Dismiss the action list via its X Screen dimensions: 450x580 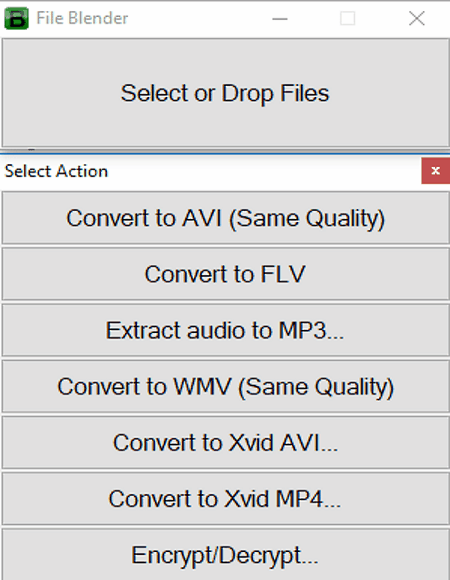click(436, 171)
